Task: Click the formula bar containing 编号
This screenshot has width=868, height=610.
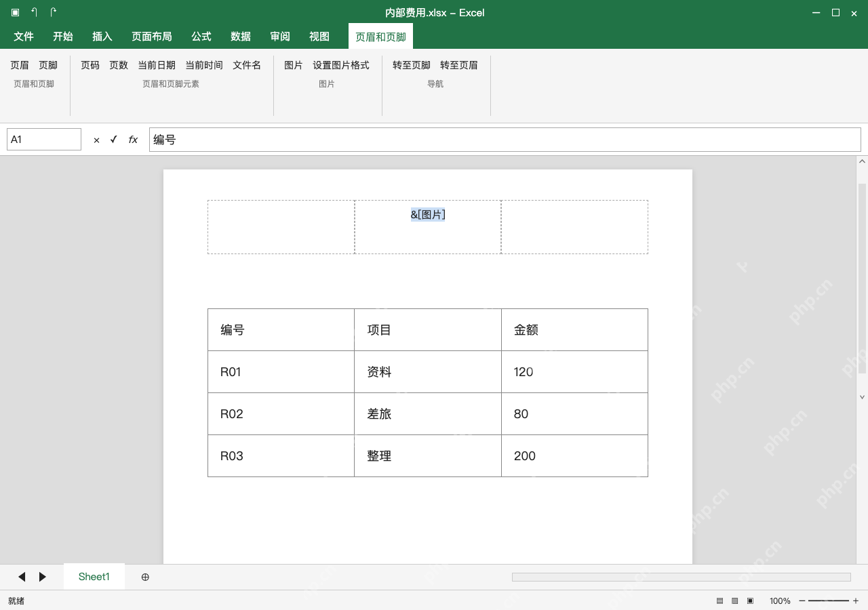Action: tap(505, 140)
